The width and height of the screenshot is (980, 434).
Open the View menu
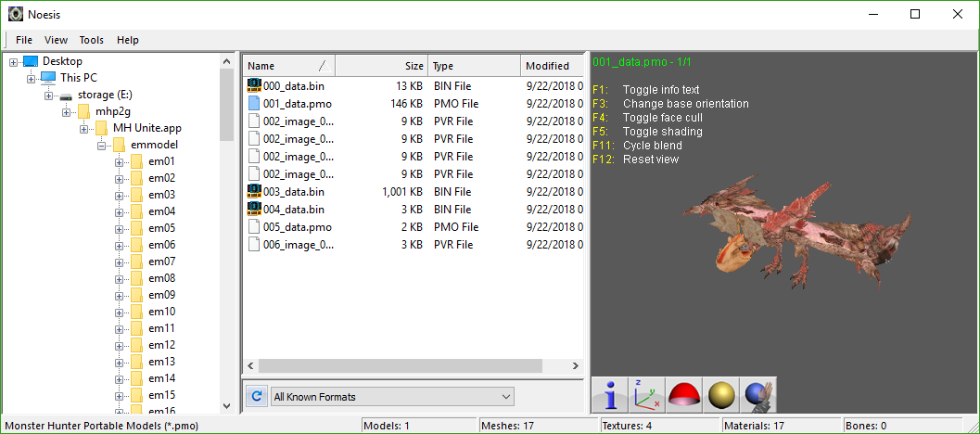[x=56, y=40]
